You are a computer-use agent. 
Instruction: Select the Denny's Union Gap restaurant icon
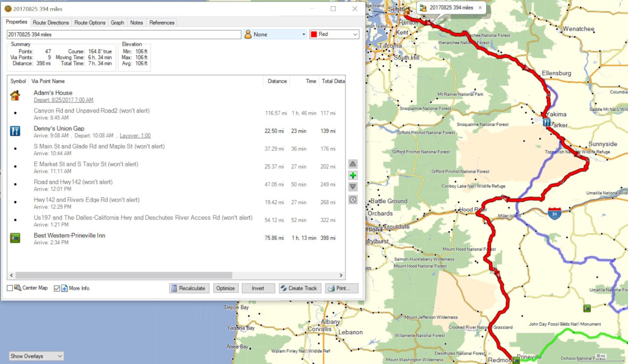pos(15,131)
